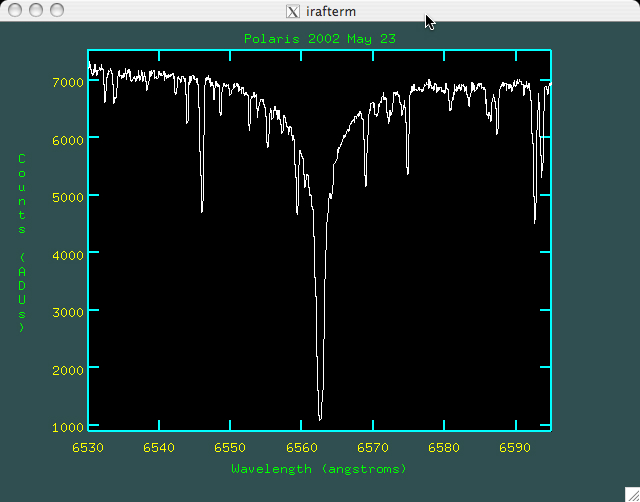Click the 5000 y-axis value
Viewport: 640px width, 502px height.
click(68, 198)
